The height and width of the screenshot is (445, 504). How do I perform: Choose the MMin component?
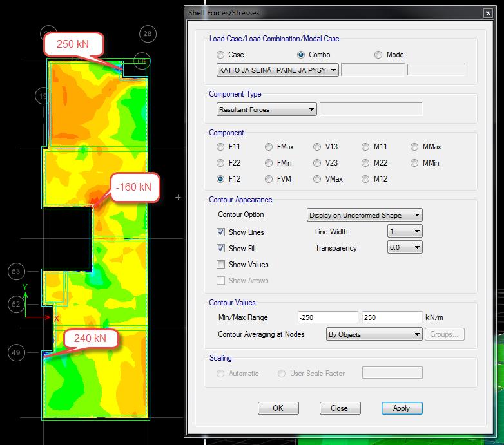[x=414, y=163]
